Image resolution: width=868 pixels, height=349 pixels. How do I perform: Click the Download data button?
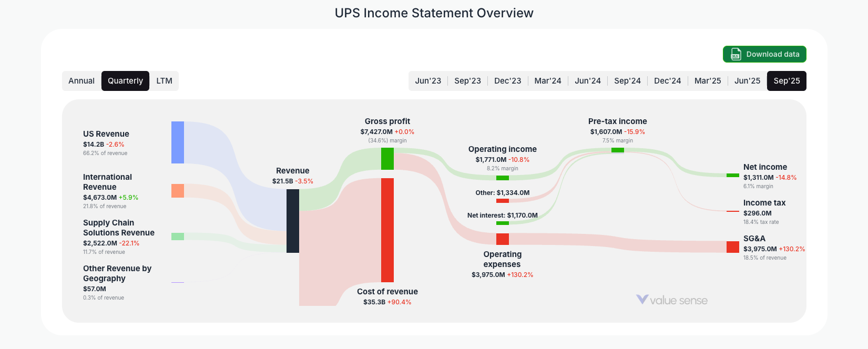tap(764, 54)
